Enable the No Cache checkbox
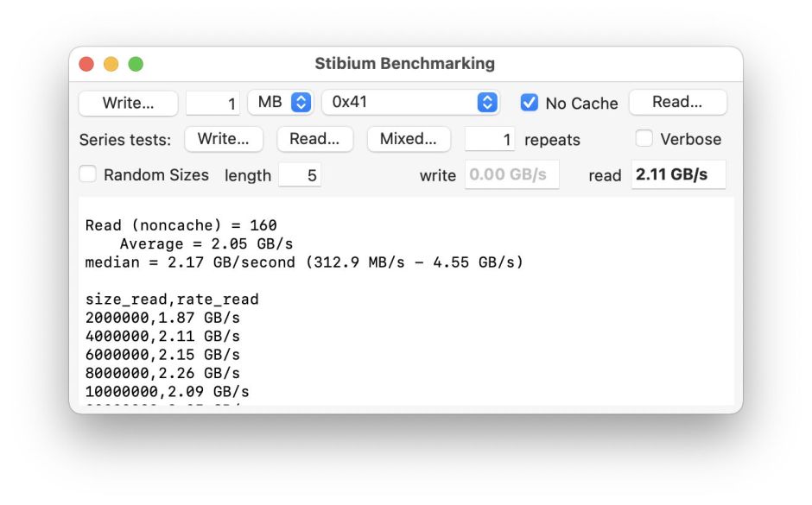The width and height of the screenshot is (812, 505). [x=529, y=102]
